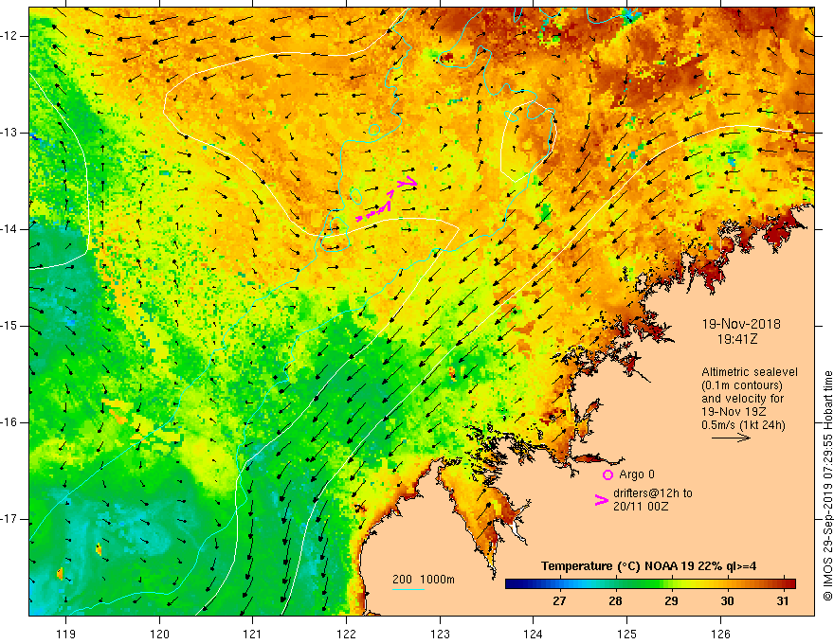
Task: Click the latitude -12 axis label
Action: 10,36
